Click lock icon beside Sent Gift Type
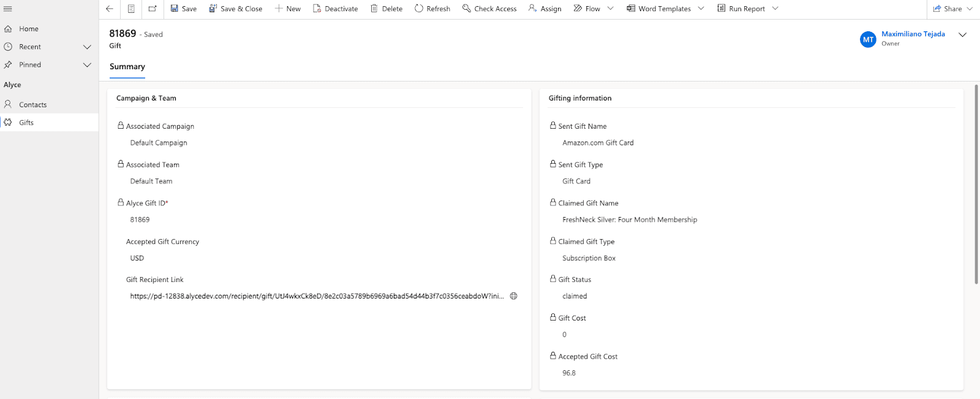Viewport: 980px width, 399px height. tap(553, 164)
